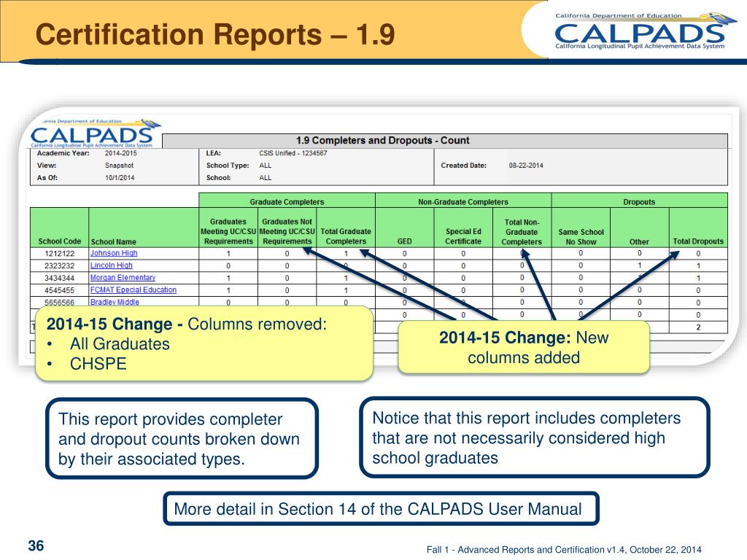Image resolution: width=747 pixels, height=560 pixels.
Task: Click the As Of date 10/1/2014
Action: pyautogui.click(x=120, y=178)
